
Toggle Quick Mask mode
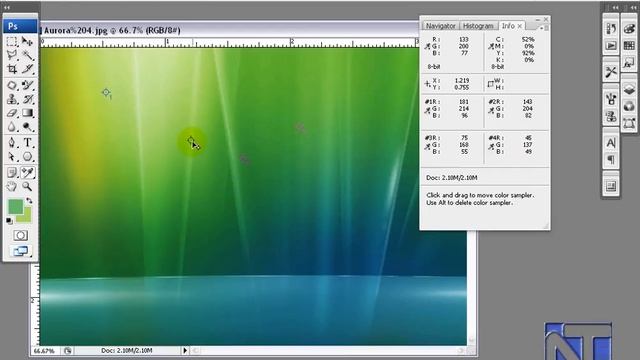(x=20, y=235)
